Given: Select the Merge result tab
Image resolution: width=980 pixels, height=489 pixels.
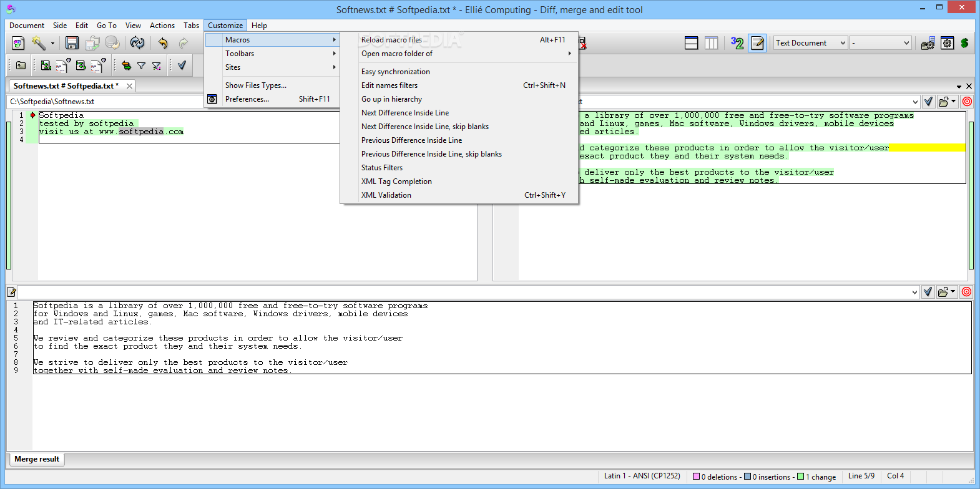Looking at the screenshot, I should coord(37,459).
